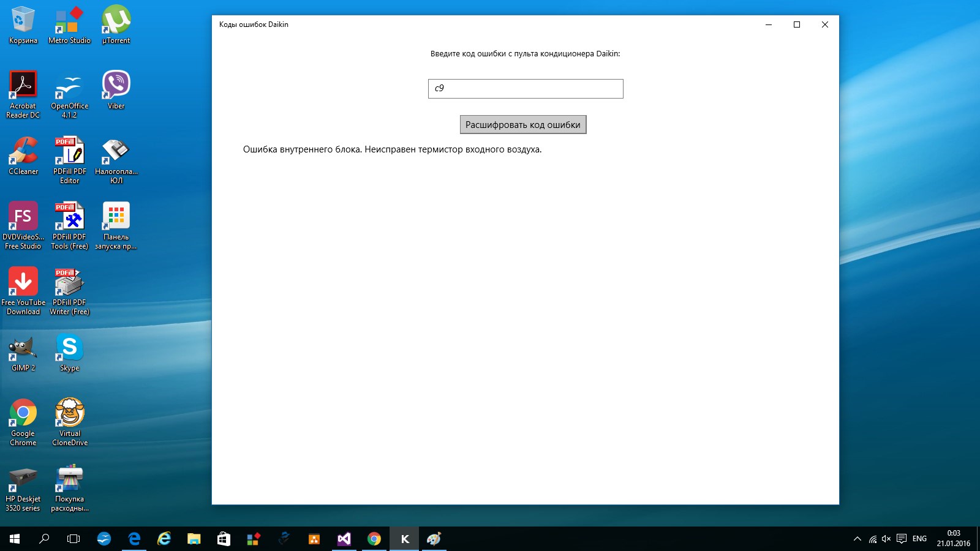Select the PDFill PDF Writer (Free) icon

(x=69, y=291)
